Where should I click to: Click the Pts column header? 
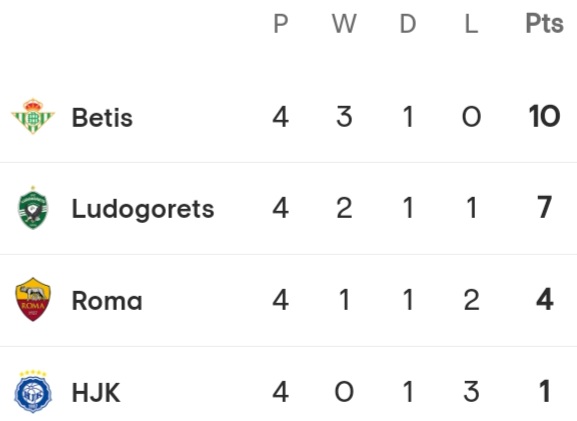[544, 24]
